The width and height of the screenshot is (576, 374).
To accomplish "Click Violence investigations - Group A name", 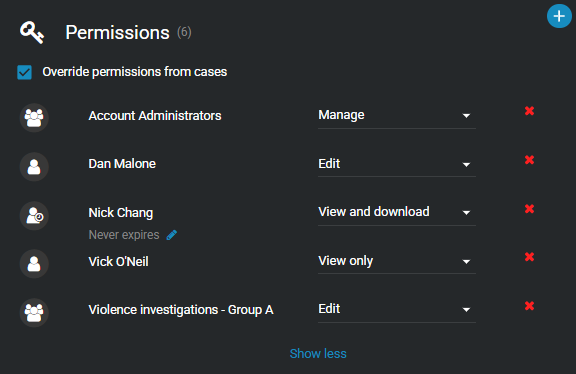I will (181, 310).
